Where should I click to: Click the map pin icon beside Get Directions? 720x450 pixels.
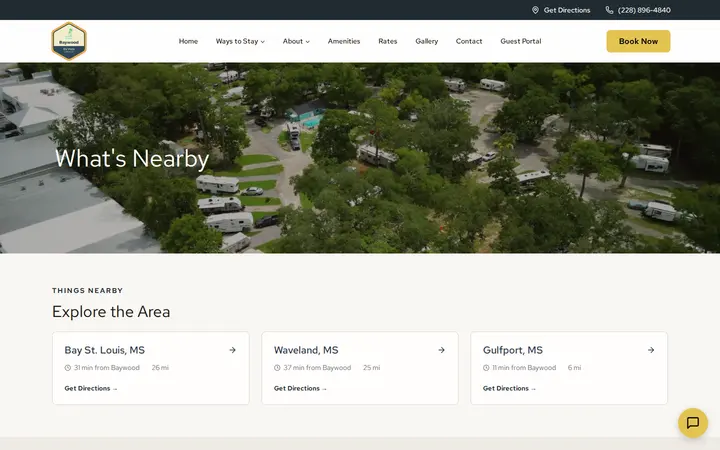point(535,10)
